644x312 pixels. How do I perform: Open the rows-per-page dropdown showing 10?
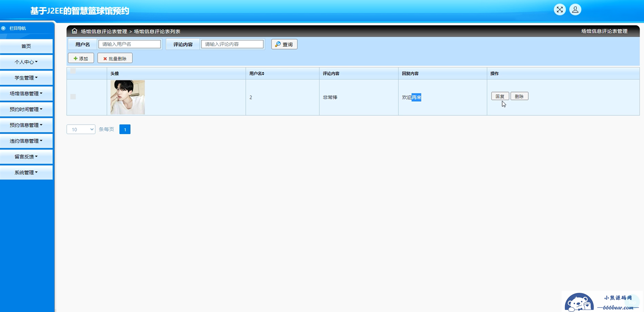pyautogui.click(x=81, y=129)
